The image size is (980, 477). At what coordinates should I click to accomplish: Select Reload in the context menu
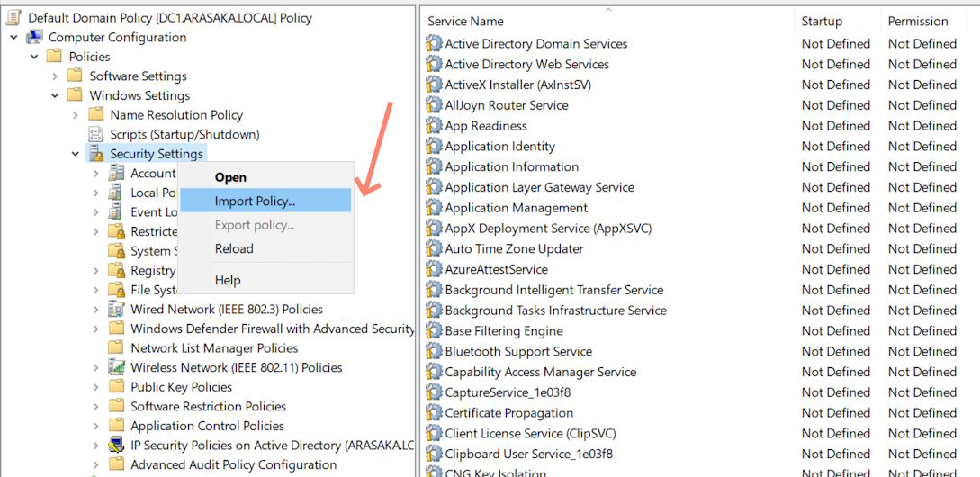(234, 248)
